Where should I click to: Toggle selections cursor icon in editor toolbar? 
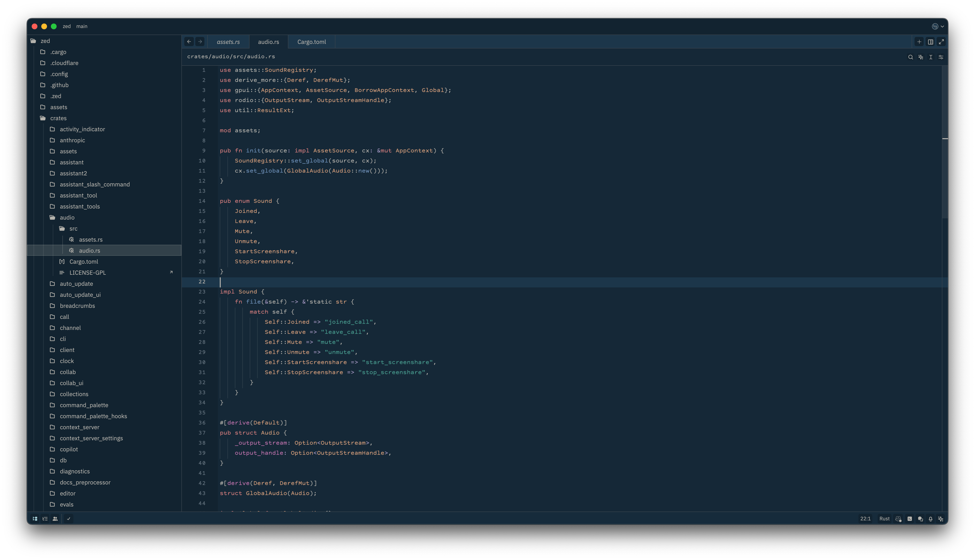click(931, 57)
